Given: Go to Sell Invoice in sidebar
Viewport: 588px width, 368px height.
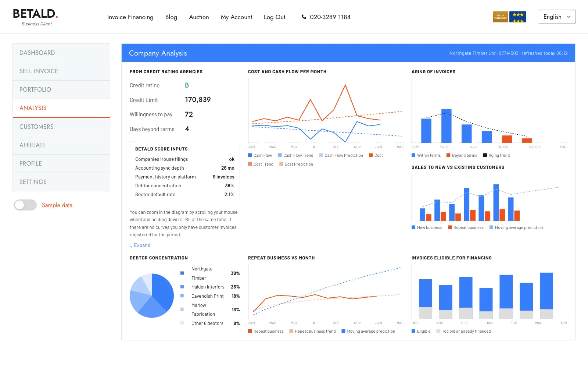Looking at the screenshot, I should pos(61,71).
